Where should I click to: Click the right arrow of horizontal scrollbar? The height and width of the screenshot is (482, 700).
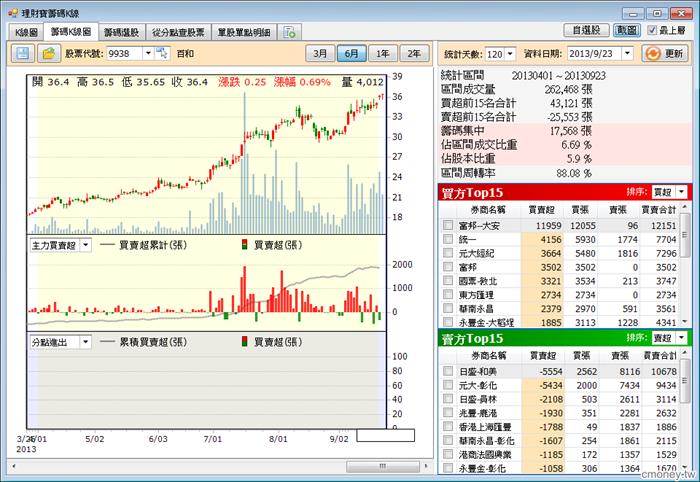coord(426,466)
